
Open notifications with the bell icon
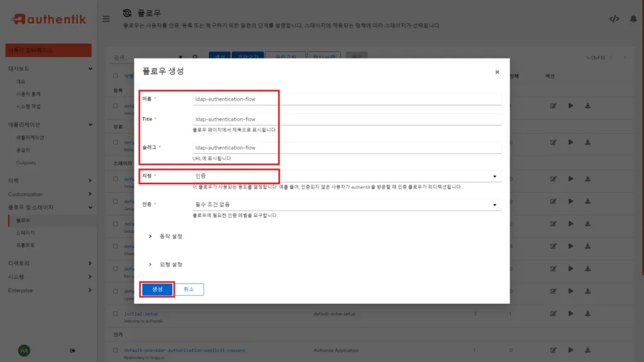633,19
